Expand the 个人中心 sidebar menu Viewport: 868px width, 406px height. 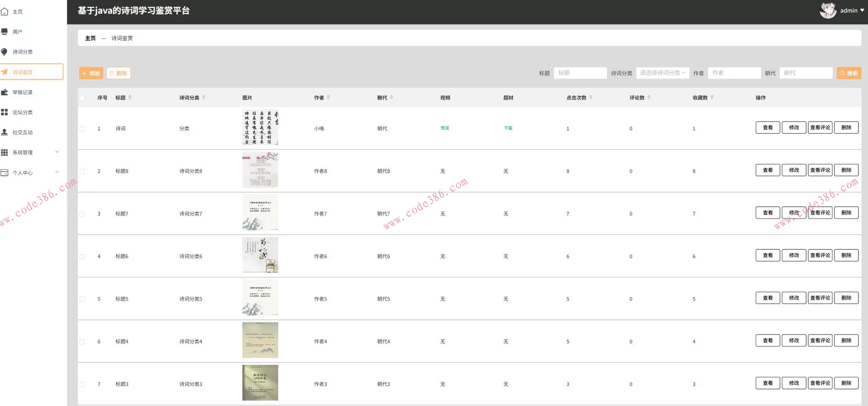pyautogui.click(x=57, y=172)
